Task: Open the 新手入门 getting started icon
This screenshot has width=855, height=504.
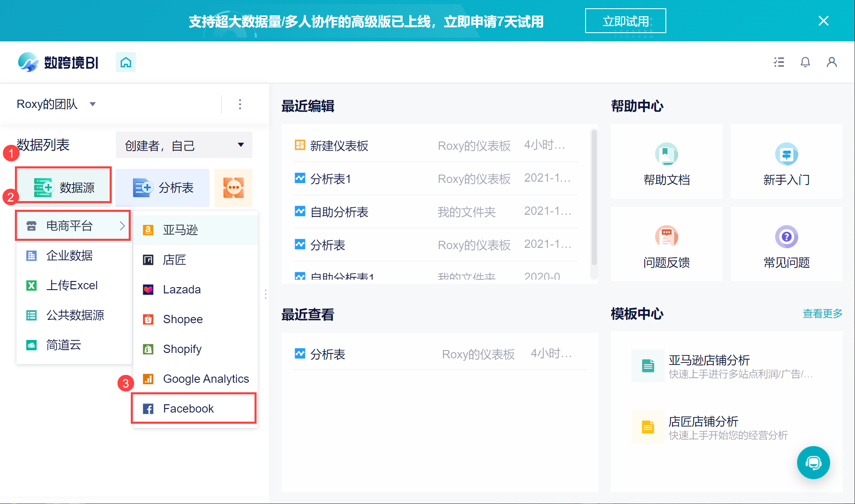Action: 786,154
